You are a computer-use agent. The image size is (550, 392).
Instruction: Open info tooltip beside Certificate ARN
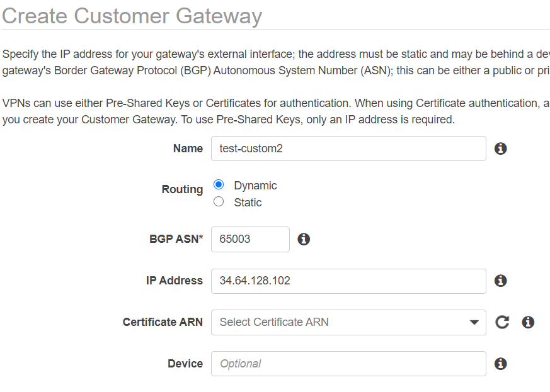click(x=528, y=322)
